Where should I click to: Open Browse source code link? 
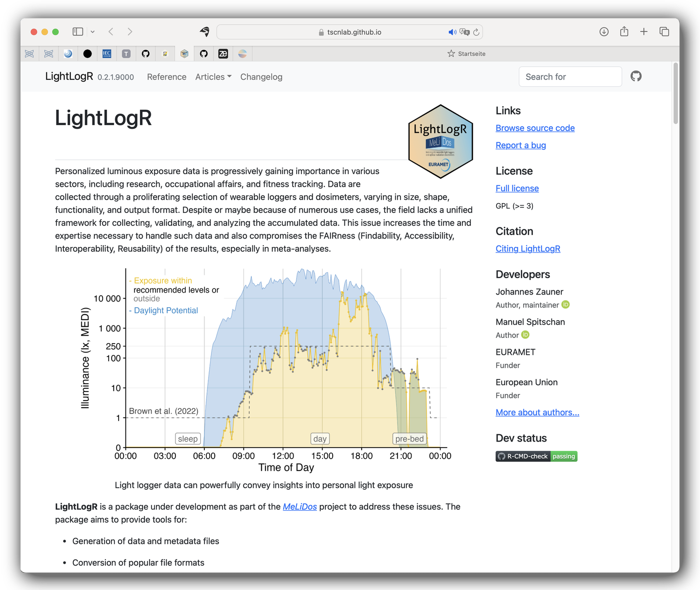535,128
